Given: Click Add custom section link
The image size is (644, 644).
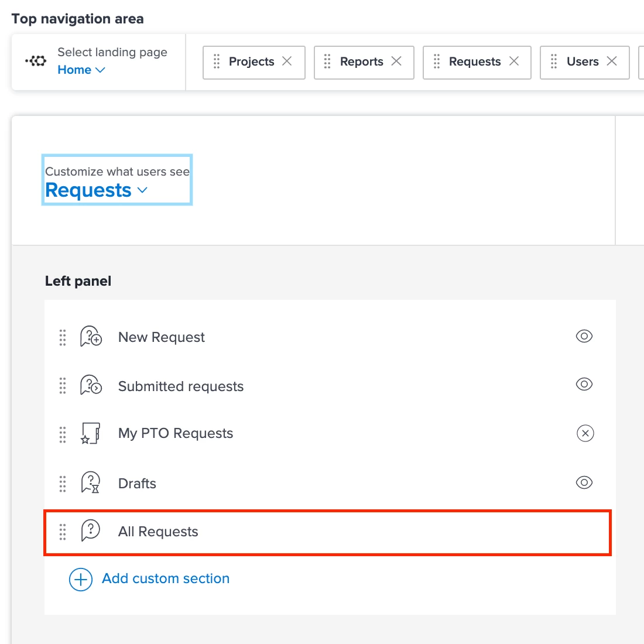Looking at the screenshot, I should click(166, 578).
